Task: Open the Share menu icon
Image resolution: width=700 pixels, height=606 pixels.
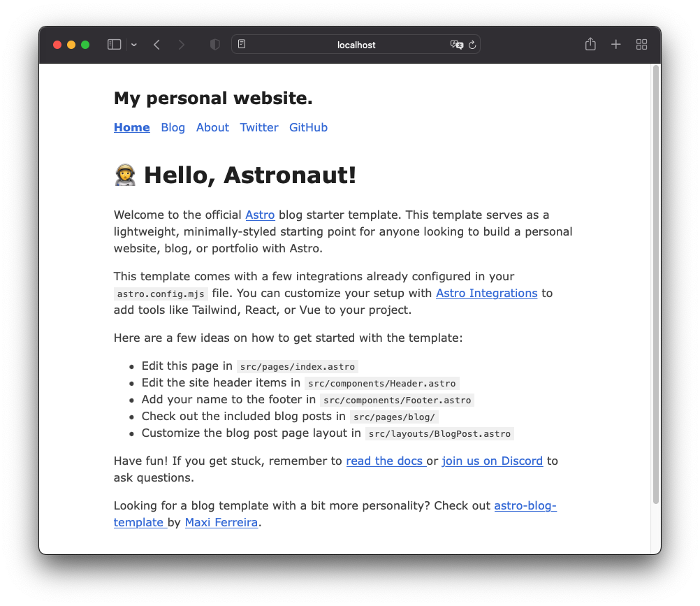Action: point(590,44)
